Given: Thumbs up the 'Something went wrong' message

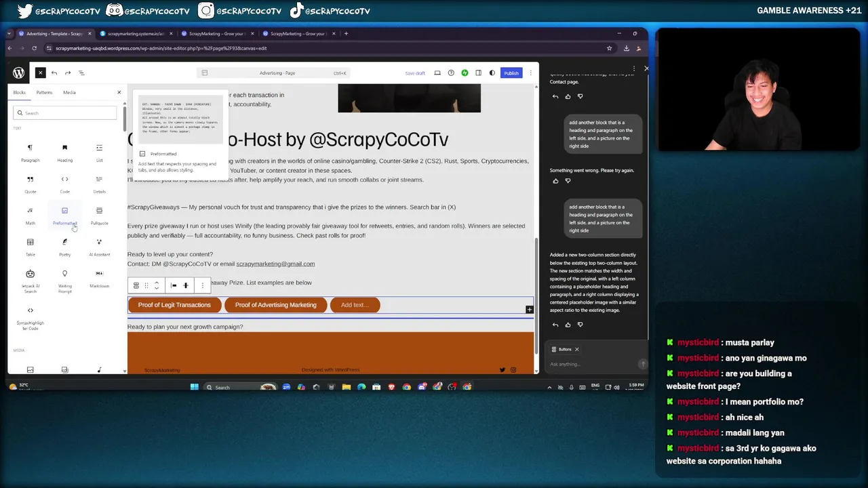Looking at the screenshot, I should click(x=555, y=181).
